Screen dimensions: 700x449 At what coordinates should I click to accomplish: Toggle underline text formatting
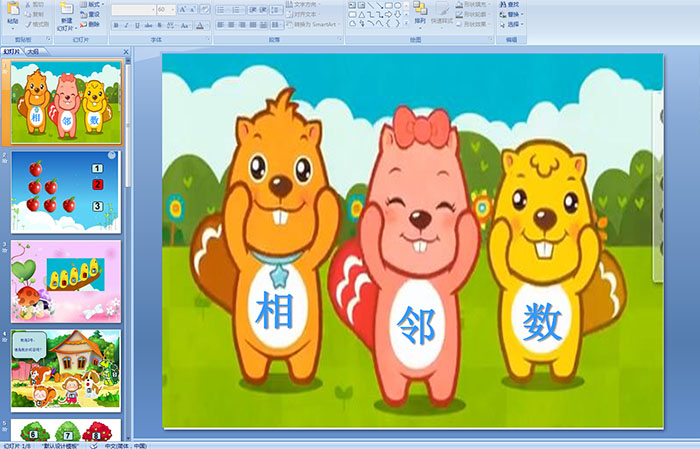(x=137, y=25)
